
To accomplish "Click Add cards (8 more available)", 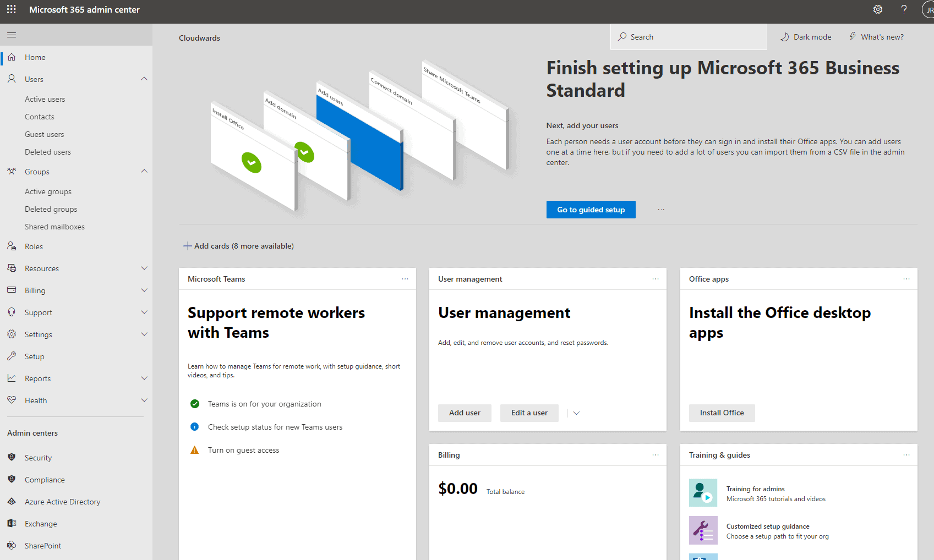I will pos(238,246).
